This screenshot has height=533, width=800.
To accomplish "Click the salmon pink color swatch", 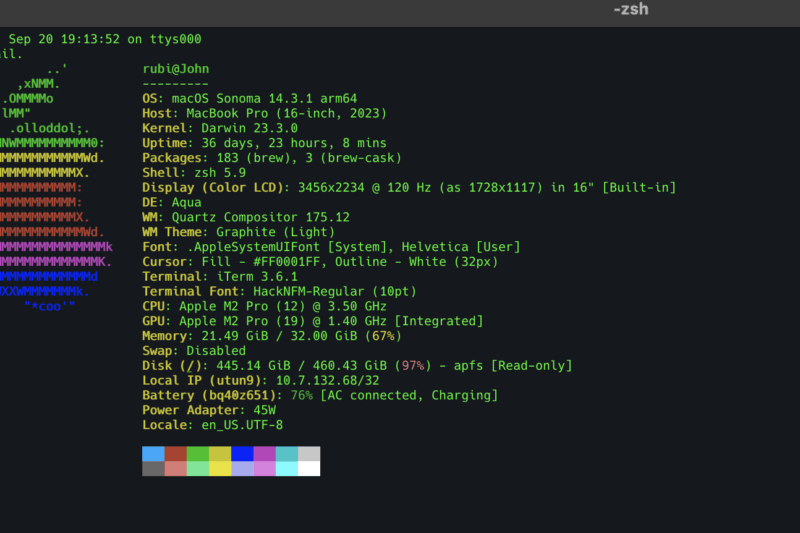I will (176, 468).
